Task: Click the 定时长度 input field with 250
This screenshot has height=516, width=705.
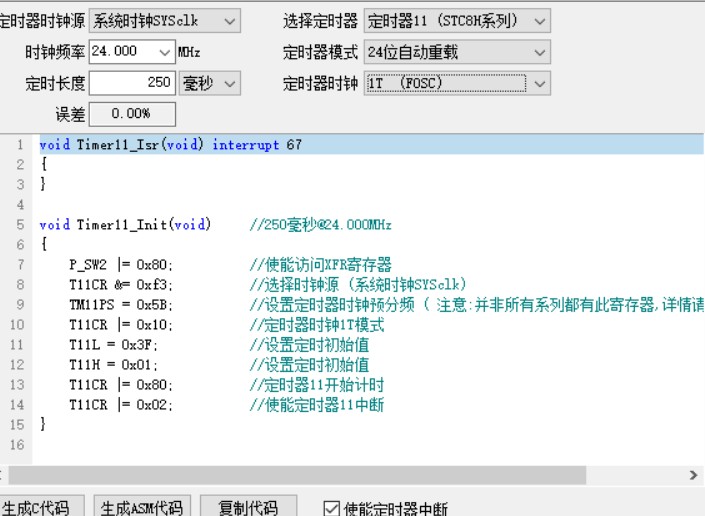Action: pyautogui.click(x=132, y=83)
